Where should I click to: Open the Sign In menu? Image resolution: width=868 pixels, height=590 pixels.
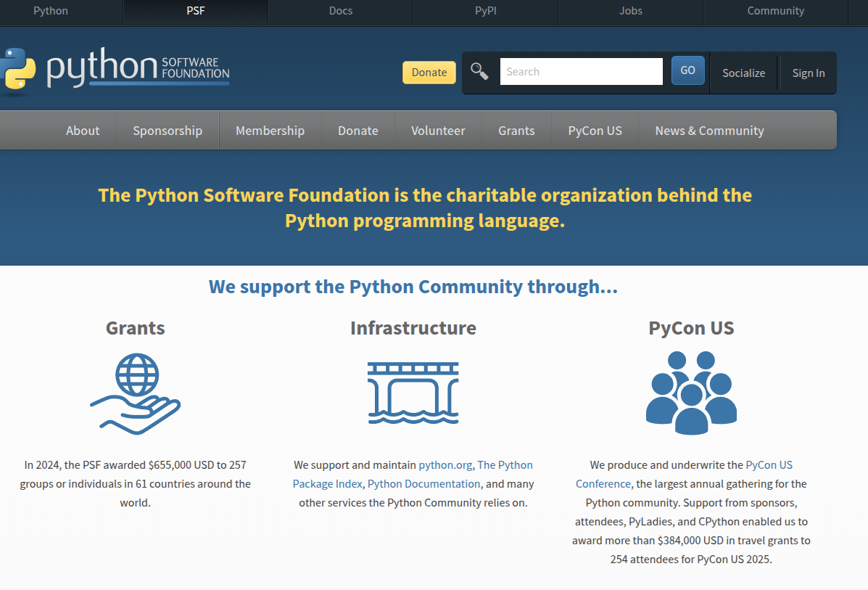[808, 73]
